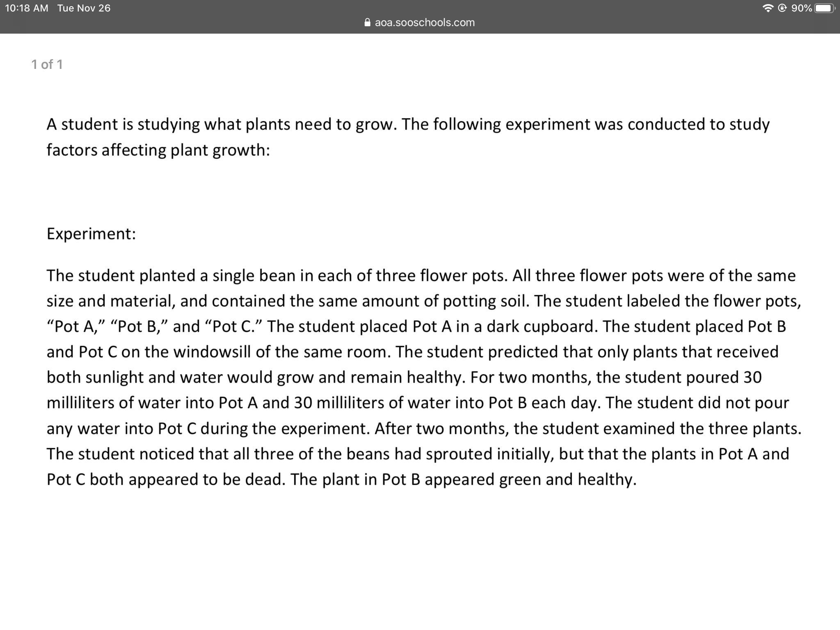Image resolution: width=840 pixels, height=630 pixels.
Task: Tap the 10:18 AM clock
Action: pos(27,8)
